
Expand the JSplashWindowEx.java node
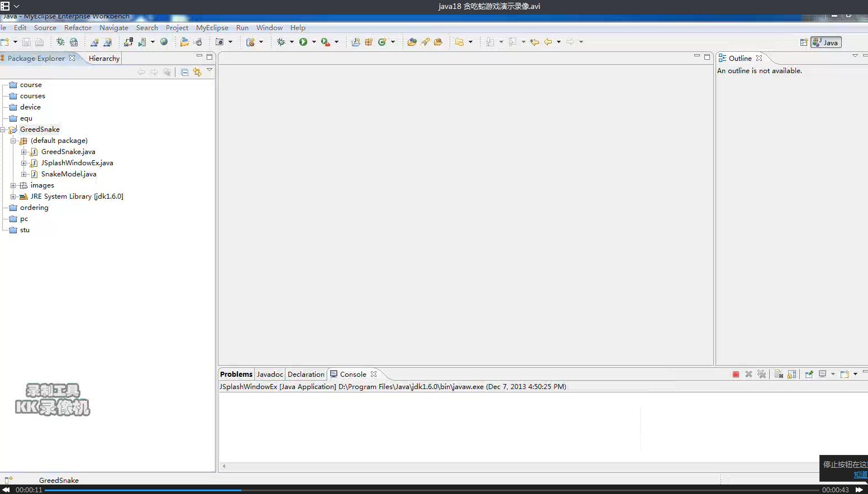23,163
